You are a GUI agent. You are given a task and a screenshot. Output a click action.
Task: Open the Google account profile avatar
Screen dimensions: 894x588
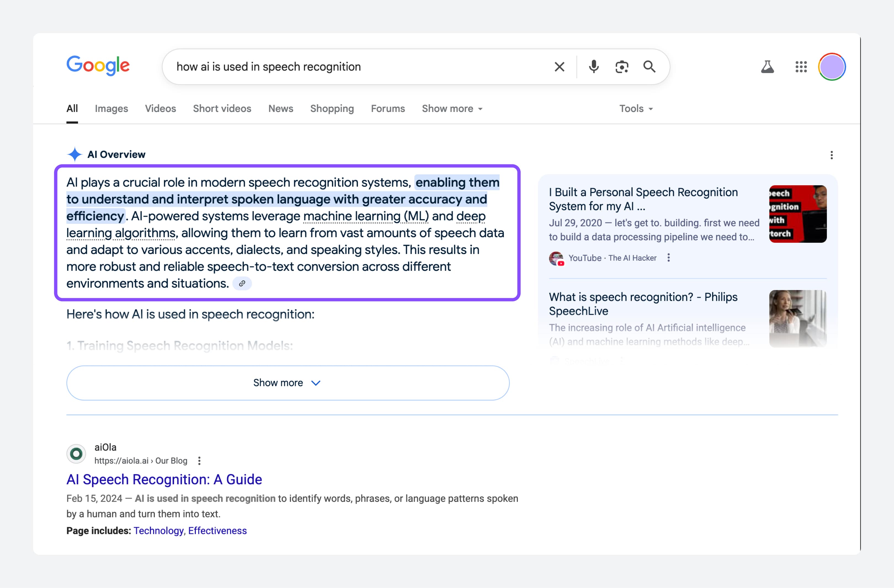pyautogui.click(x=832, y=67)
